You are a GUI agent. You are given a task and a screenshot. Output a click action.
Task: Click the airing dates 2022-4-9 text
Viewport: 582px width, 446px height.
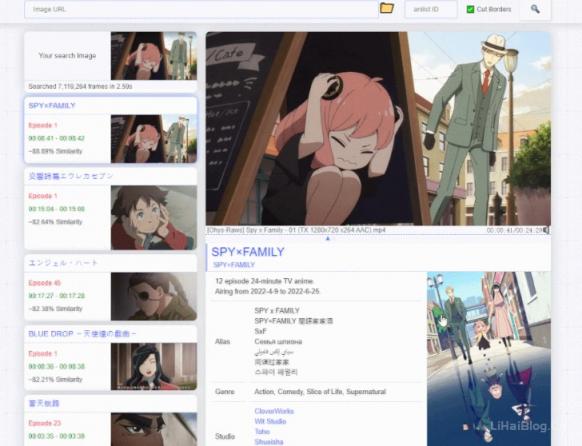(267, 292)
